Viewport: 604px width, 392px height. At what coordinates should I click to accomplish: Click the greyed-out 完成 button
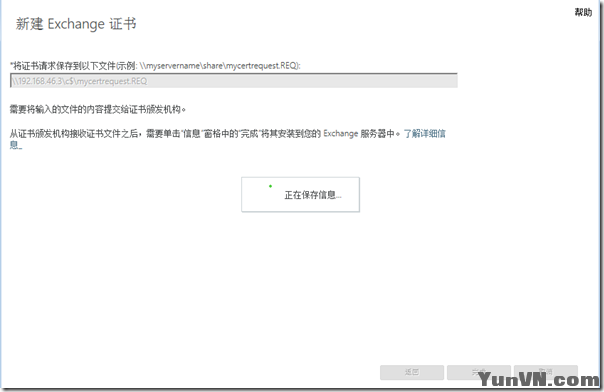(x=479, y=372)
